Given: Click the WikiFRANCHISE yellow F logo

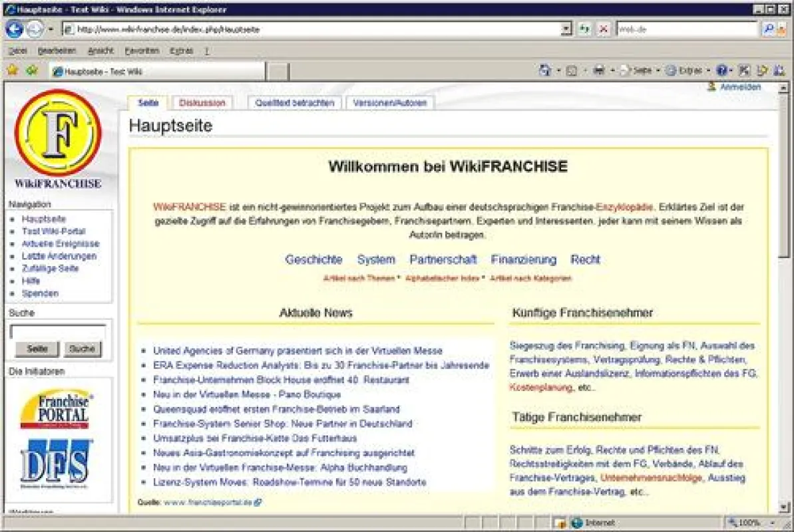Looking at the screenshot, I should pos(58,132).
